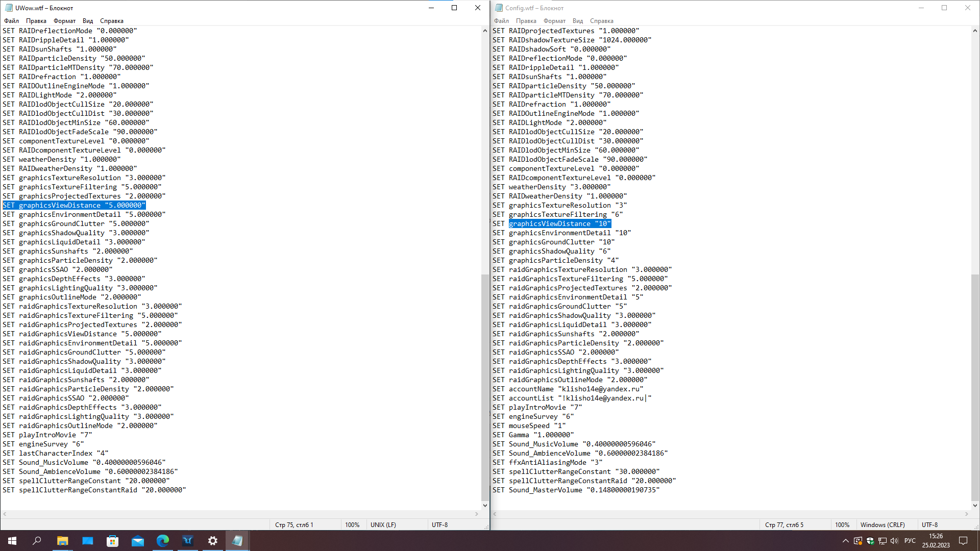Open volume speaker icon in tray
Viewport: 980px width, 551px height.
click(x=894, y=541)
